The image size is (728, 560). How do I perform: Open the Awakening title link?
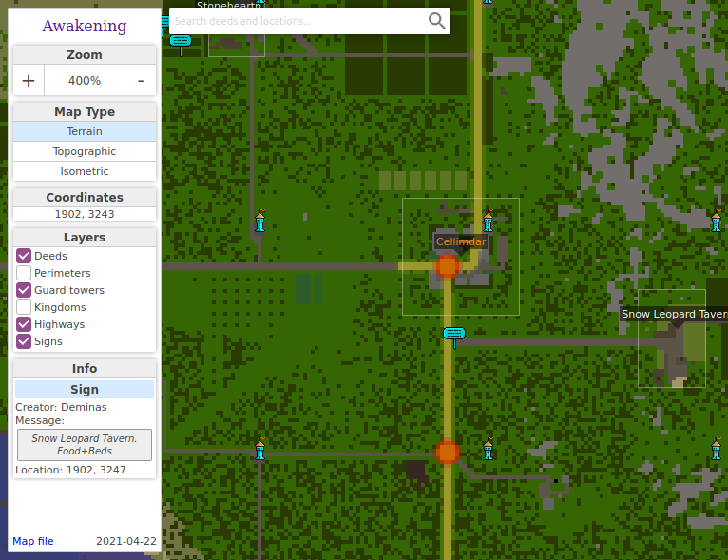point(85,26)
